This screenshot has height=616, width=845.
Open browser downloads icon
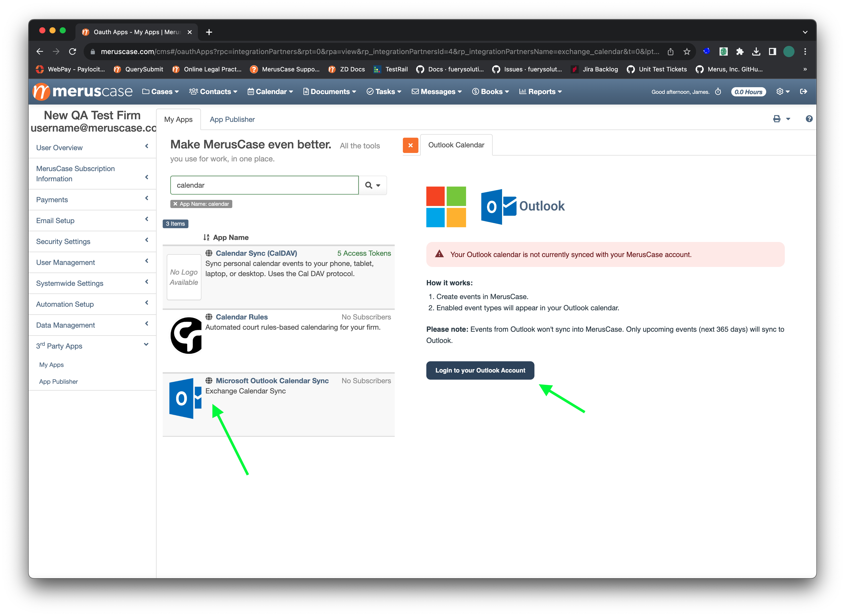click(x=756, y=52)
